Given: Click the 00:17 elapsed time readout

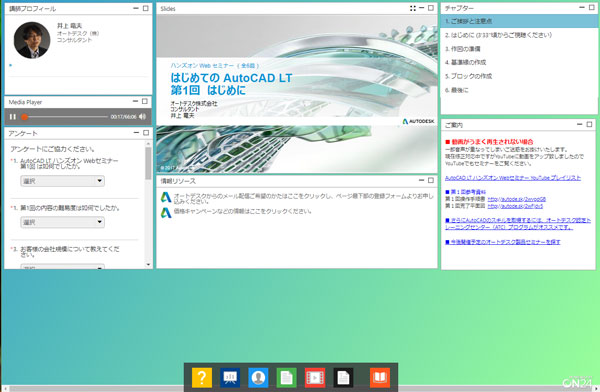Looking at the screenshot, I should click(x=116, y=117).
